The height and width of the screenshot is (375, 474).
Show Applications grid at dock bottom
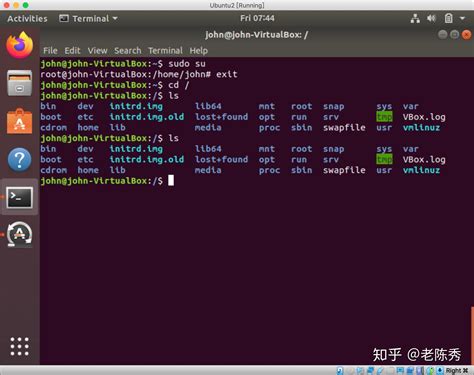tap(20, 346)
